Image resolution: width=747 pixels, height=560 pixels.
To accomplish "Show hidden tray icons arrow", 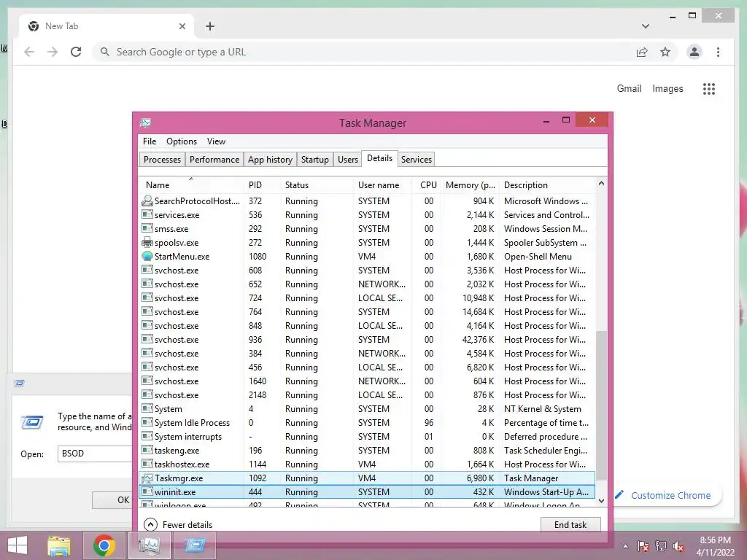I will [625, 547].
